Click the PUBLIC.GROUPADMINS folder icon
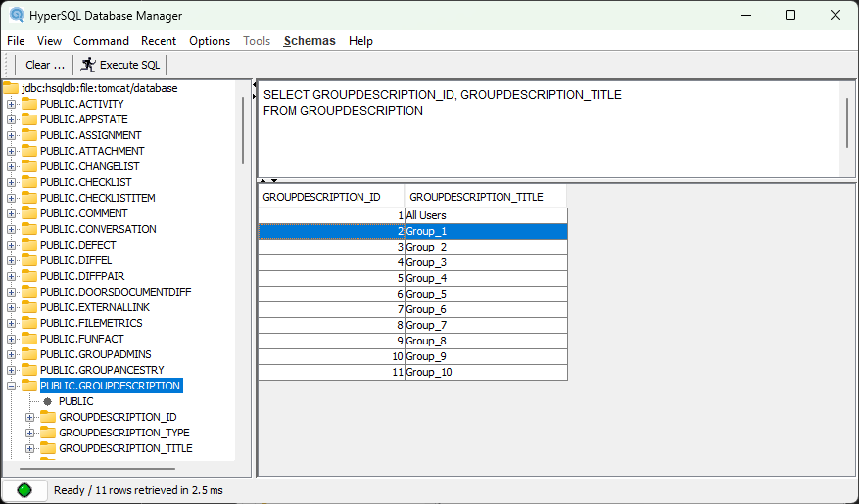859x504 pixels. [29, 354]
